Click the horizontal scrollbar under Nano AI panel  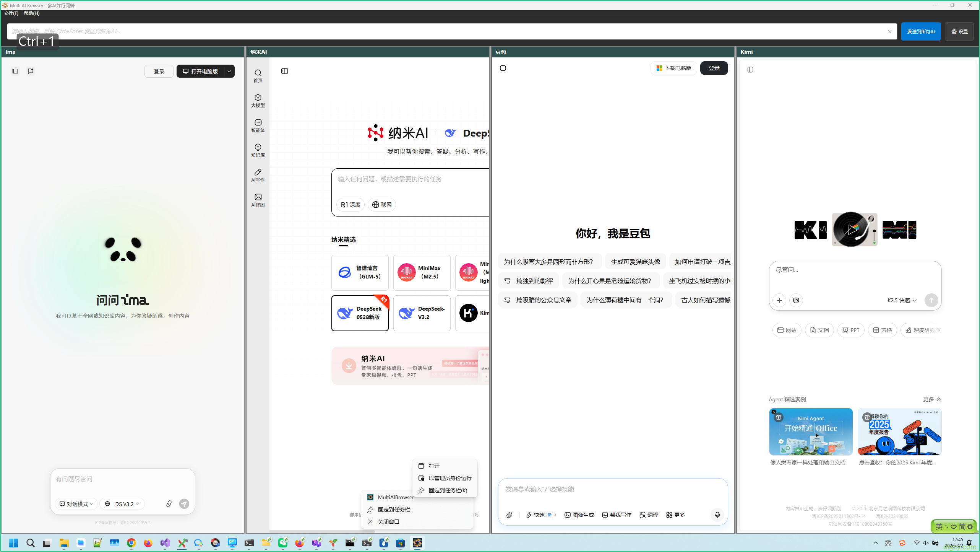[321, 531]
